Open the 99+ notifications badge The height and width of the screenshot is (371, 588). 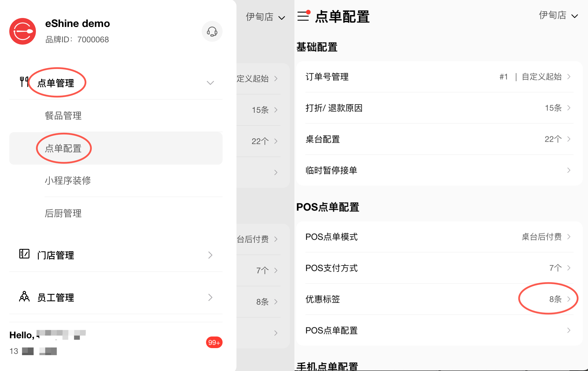point(214,342)
